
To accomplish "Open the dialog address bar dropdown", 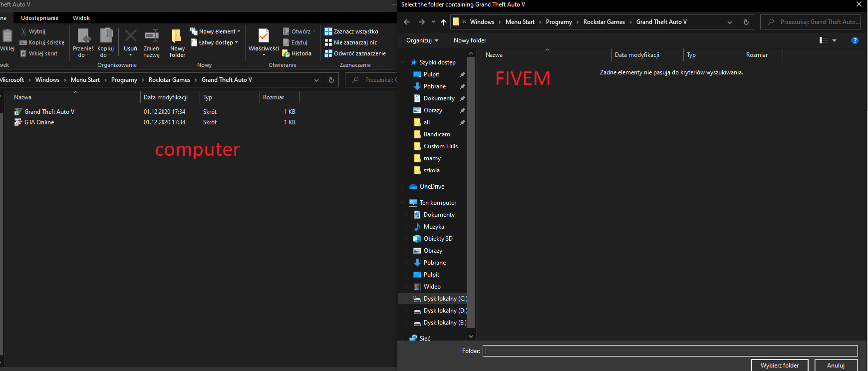I will point(730,22).
